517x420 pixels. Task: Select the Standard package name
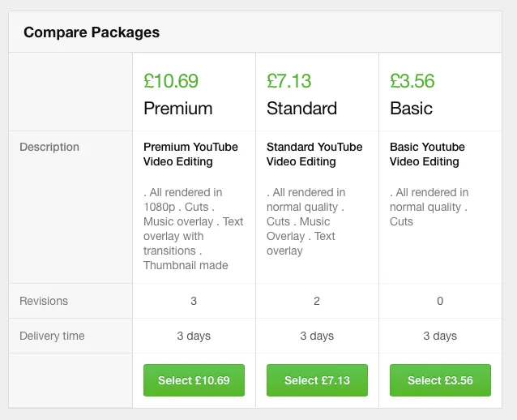click(x=301, y=109)
